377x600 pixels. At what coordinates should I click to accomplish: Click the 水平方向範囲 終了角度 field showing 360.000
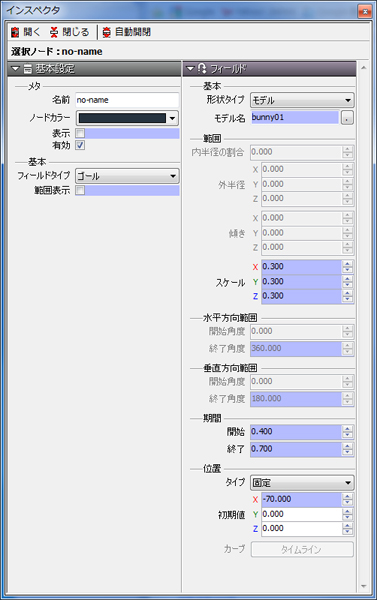click(x=296, y=349)
